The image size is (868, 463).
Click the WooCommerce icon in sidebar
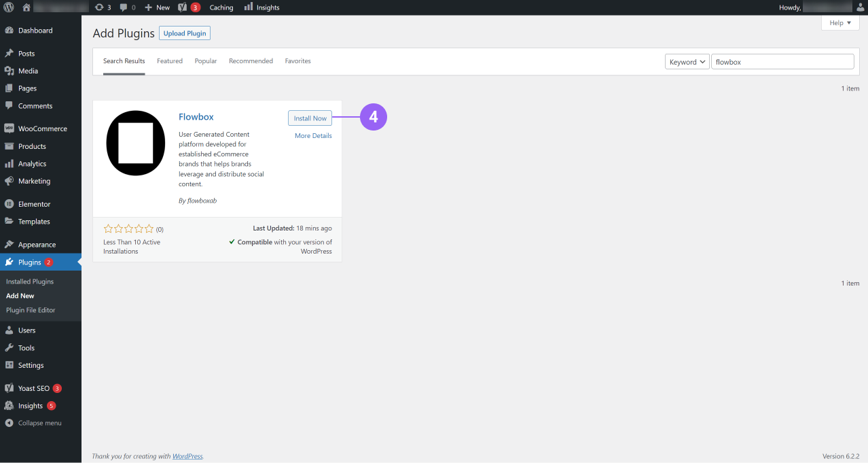[9, 128]
